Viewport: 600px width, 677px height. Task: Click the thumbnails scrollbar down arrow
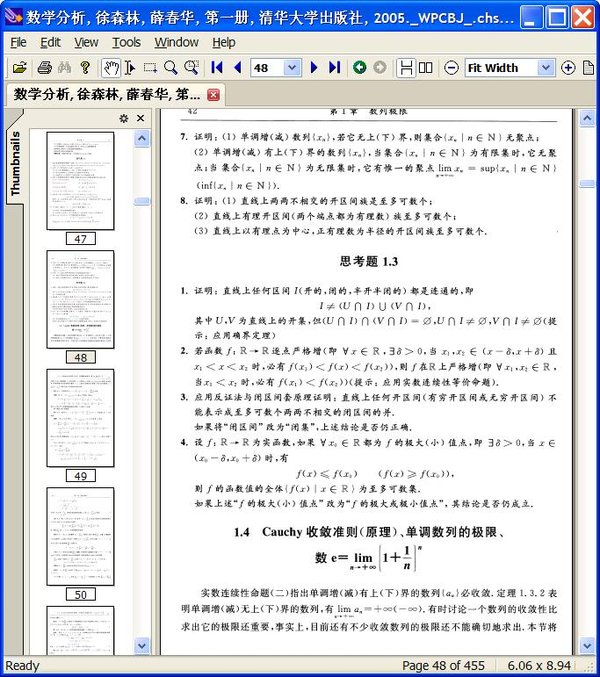tap(142, 646)
